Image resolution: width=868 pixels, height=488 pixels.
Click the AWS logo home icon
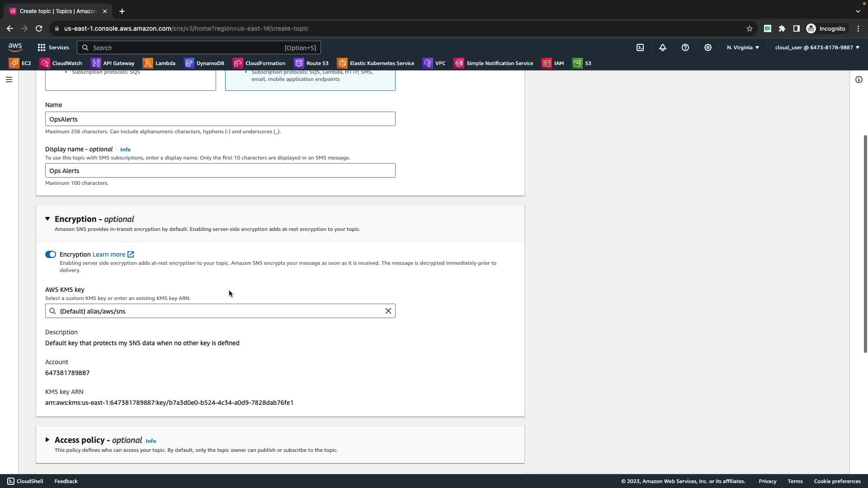click(15, 47)
